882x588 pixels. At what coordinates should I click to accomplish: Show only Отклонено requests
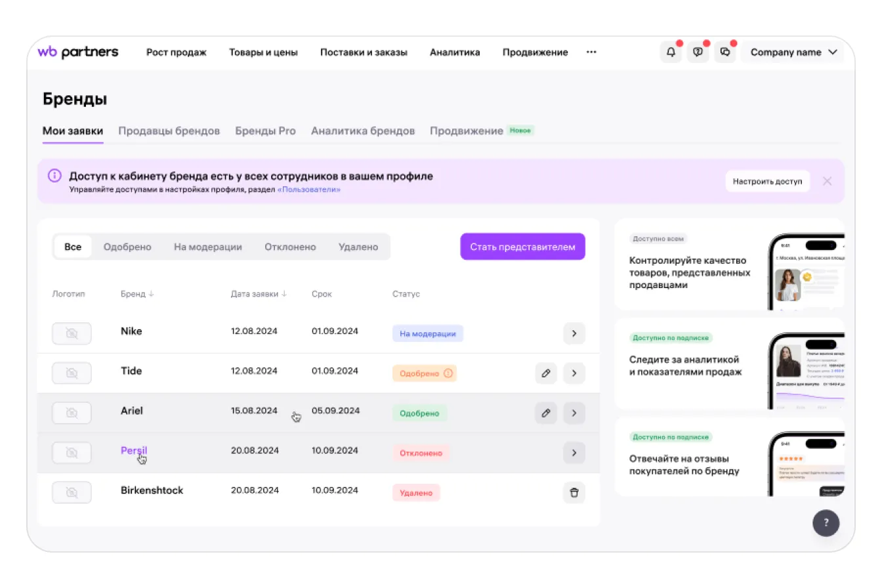(x=290, y=247)
